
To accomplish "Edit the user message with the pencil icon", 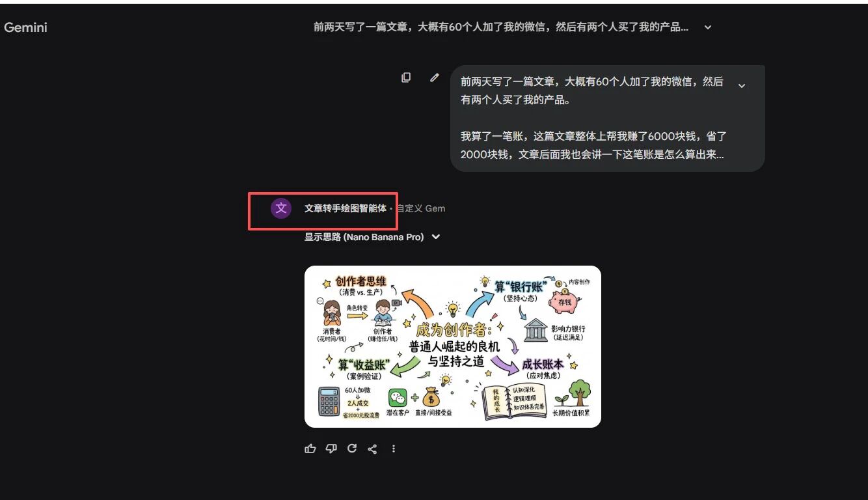I will (434, 77).
